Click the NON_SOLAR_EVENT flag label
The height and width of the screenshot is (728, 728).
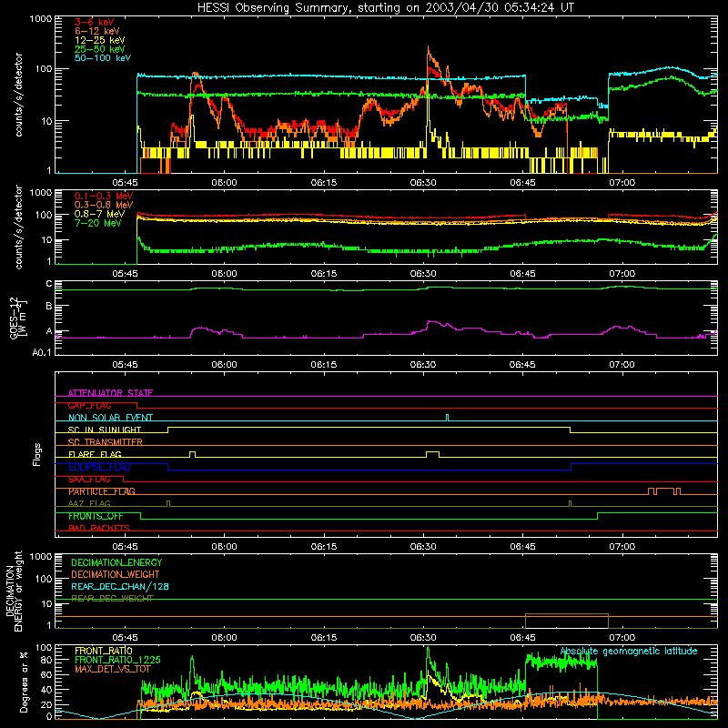[110, 418]
